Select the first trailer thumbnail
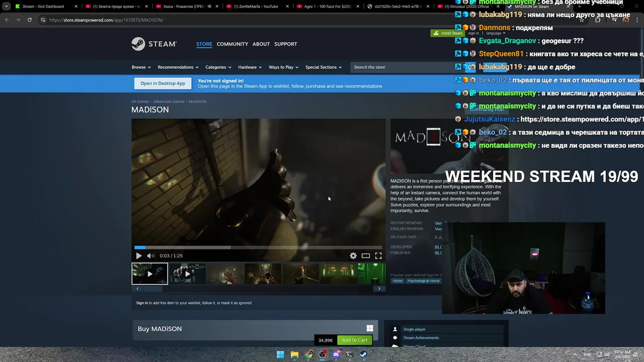 (149, 274)
